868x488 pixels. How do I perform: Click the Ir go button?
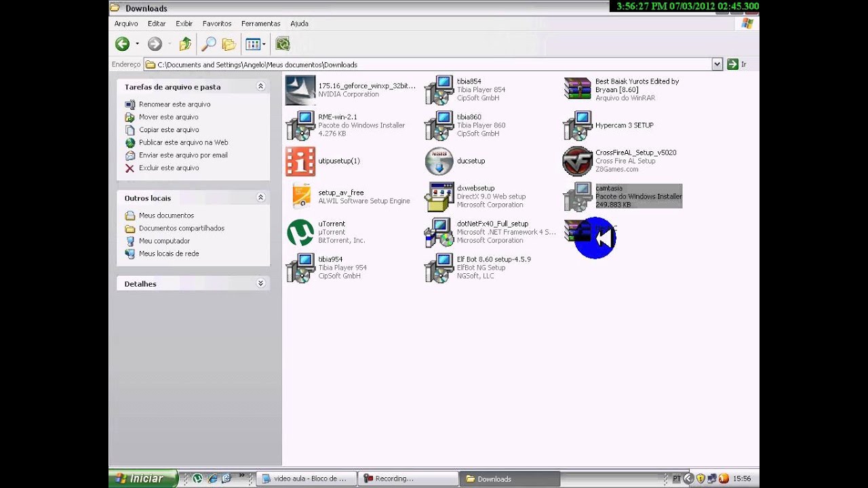736,64
